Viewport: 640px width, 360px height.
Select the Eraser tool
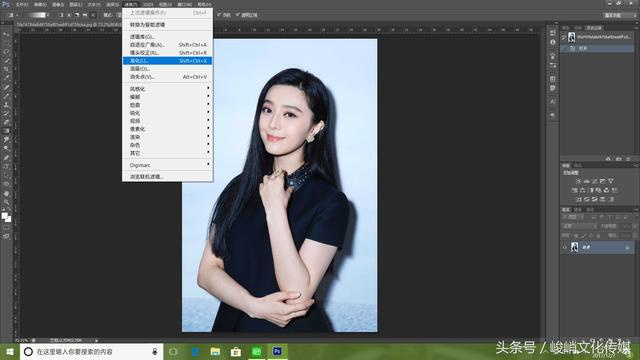(6, 122)
